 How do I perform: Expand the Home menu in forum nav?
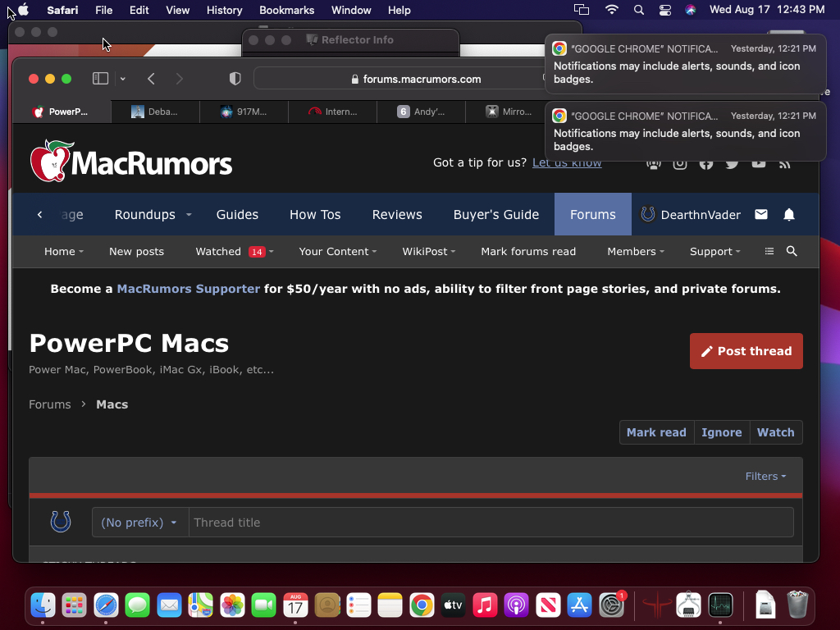point(64,252)
